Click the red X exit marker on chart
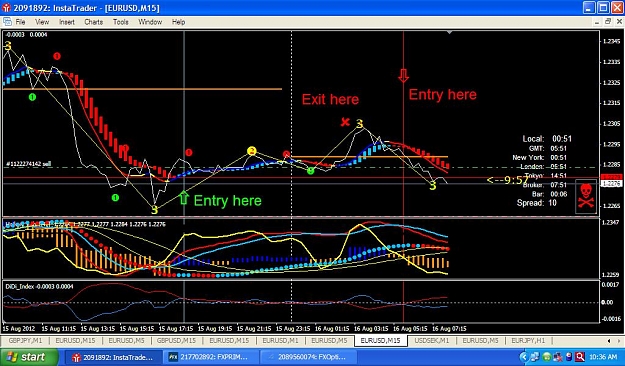The width and height of the screenshot is (625, 366). 345,122
